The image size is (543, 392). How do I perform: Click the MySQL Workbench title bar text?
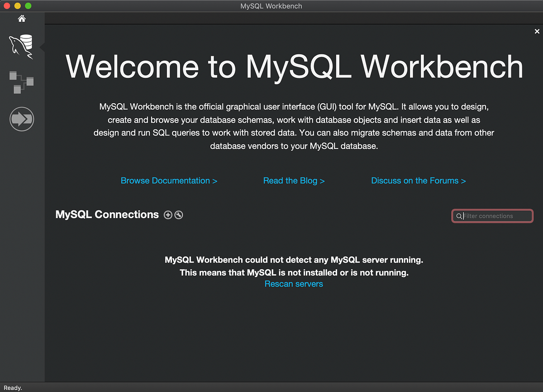point(271,6)
